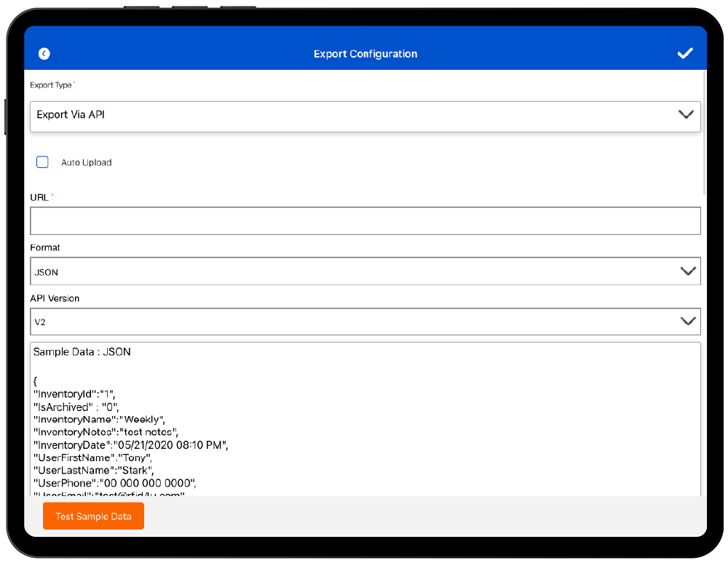Click the Export Configuration header title
This screenshot has width=728, height=563.
(365, 54)
